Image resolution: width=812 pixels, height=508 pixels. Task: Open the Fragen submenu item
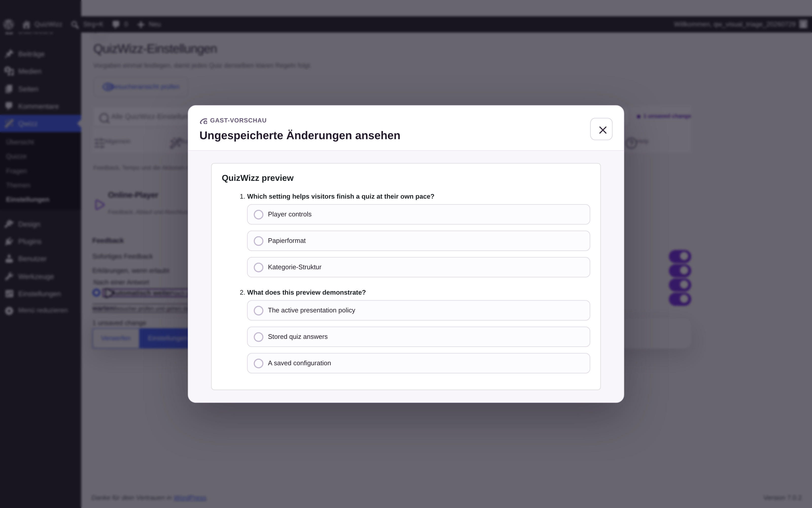click(x=16, y=171)
